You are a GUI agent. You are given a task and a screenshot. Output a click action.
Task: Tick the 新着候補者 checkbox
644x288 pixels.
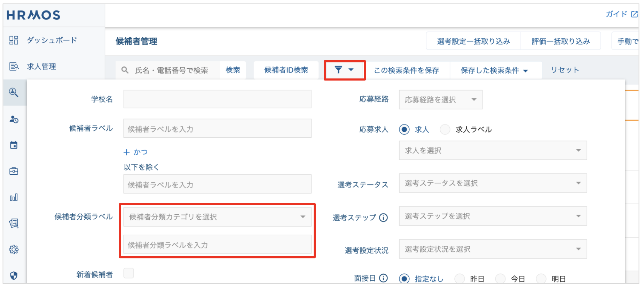(129, 273)
